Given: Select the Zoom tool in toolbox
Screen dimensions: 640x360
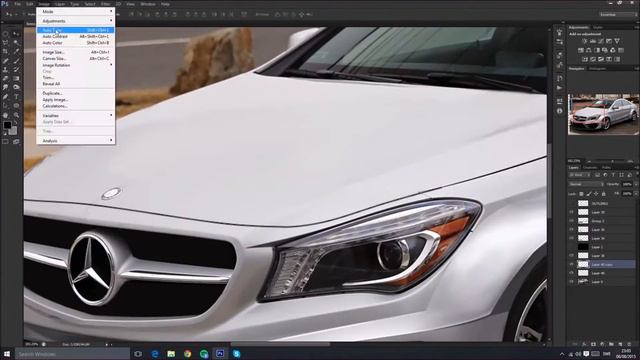Looking at the screenshot, I should tap(16, 115).
